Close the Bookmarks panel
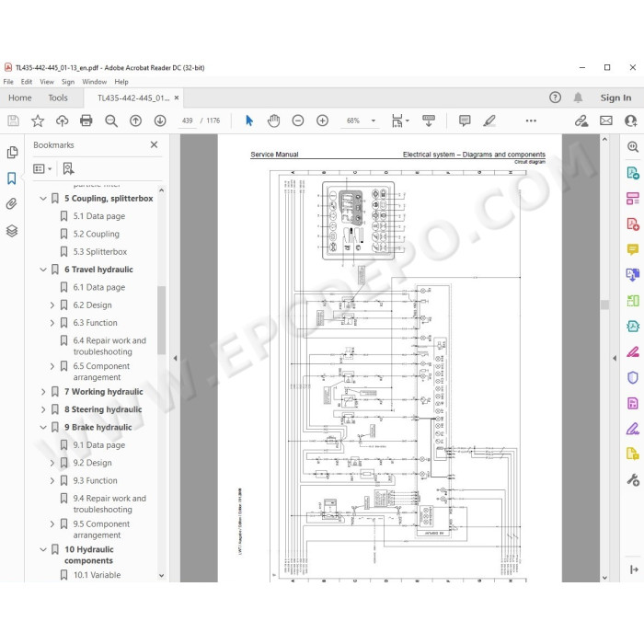 pyautogui.click(x=154, y=144)
